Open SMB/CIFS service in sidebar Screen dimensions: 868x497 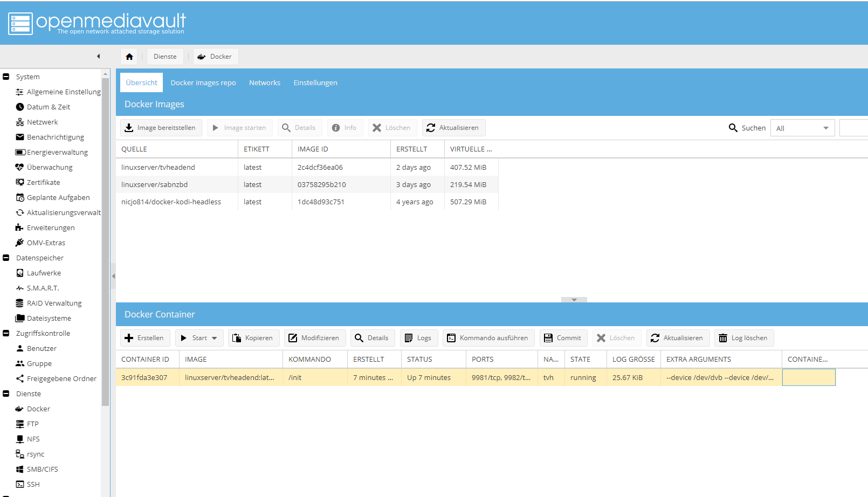click(x=37, y=469)
